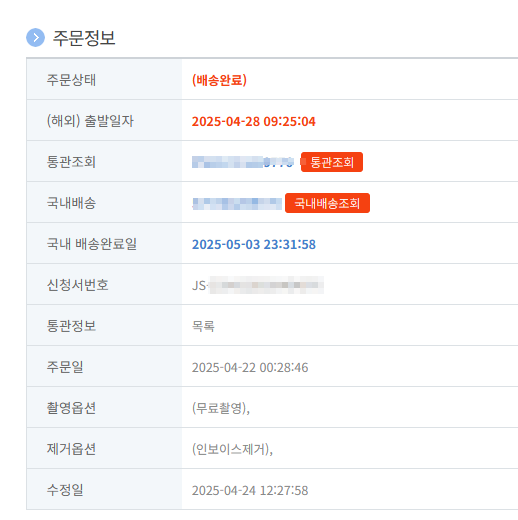The image size is (518, 520).
Task: Click the delivery completion date 2025-05-03 23:31:58
Action: click(x=254, y=244)
